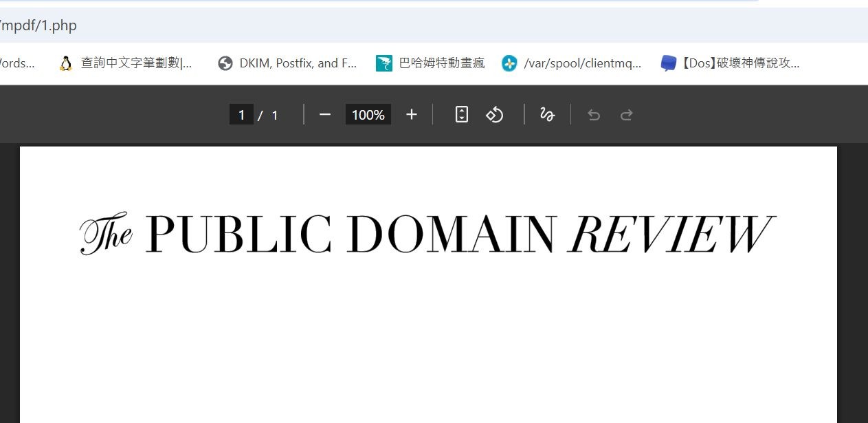The height and width of the screenshot is (423, 868).
Task: Toggle the fit to page icon
Action: click(x=462, y=115)
